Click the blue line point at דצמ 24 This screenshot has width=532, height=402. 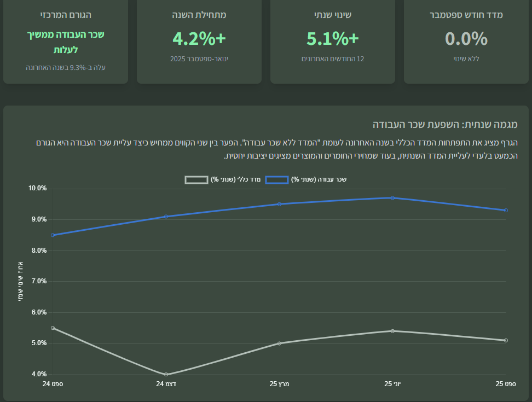coord(166,217)
